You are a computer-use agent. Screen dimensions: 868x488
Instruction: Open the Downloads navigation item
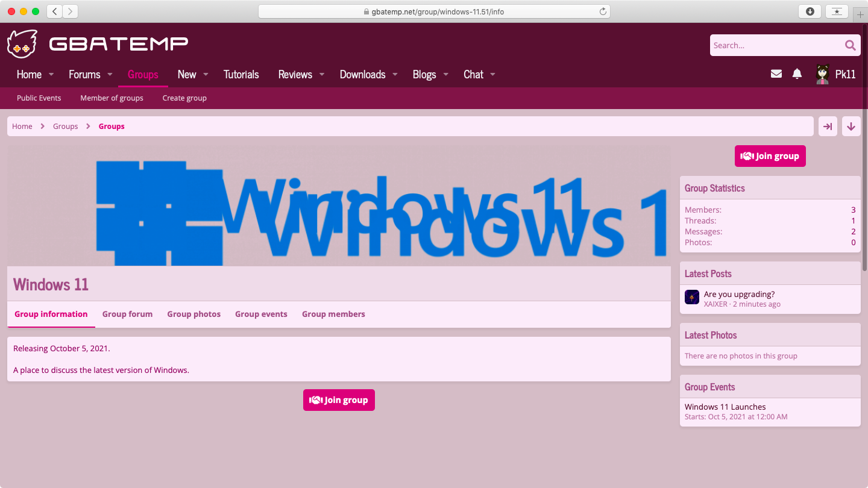click(363, 75)
